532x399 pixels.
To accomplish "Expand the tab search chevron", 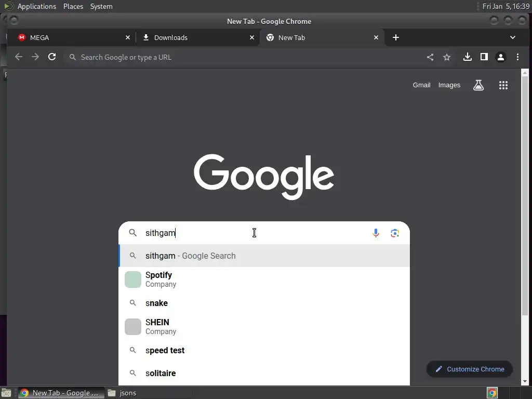I will 513,37.
